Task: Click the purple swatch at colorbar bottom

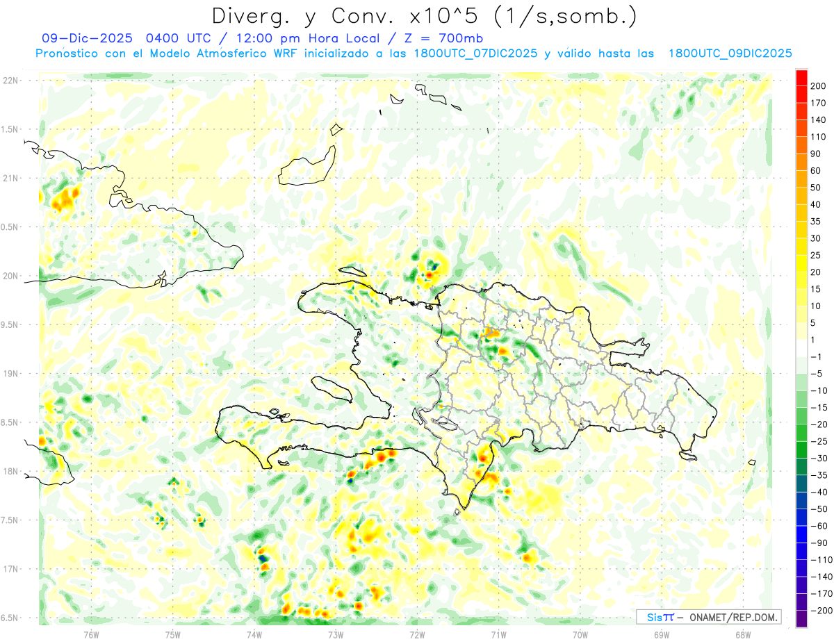Action: pyautogui.click(x=801, y=618)
